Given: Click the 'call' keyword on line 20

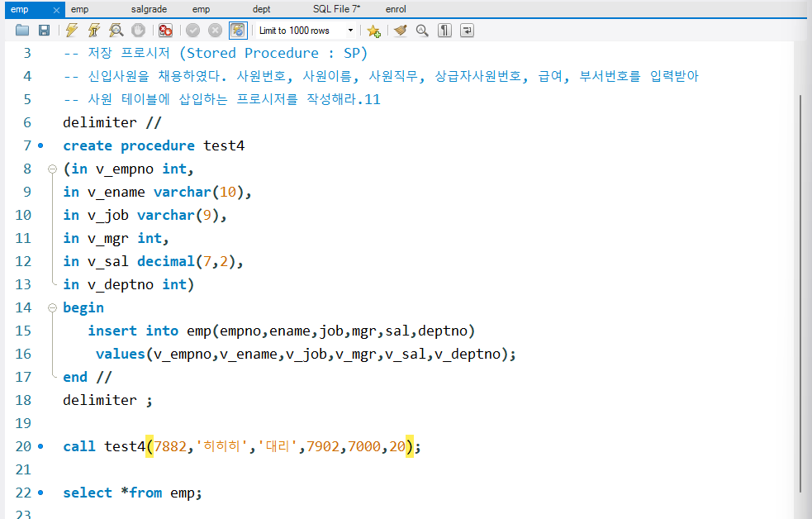Looking at the screenshot, I should [79, 446].
